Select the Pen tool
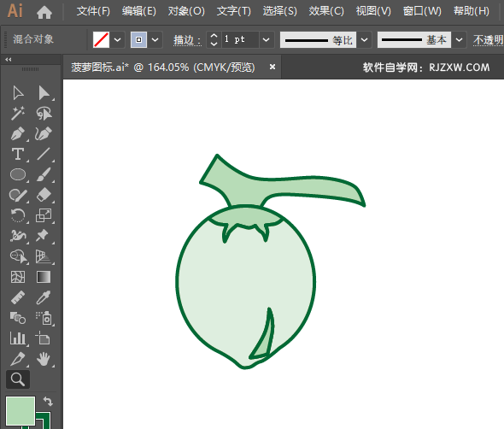 click(18, 134)
